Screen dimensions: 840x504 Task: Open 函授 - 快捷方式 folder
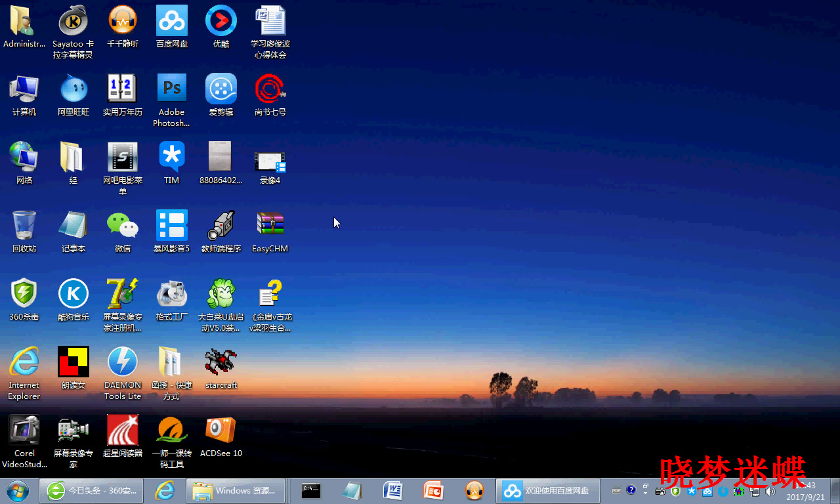pyautogui.click(x=172, y=373)
